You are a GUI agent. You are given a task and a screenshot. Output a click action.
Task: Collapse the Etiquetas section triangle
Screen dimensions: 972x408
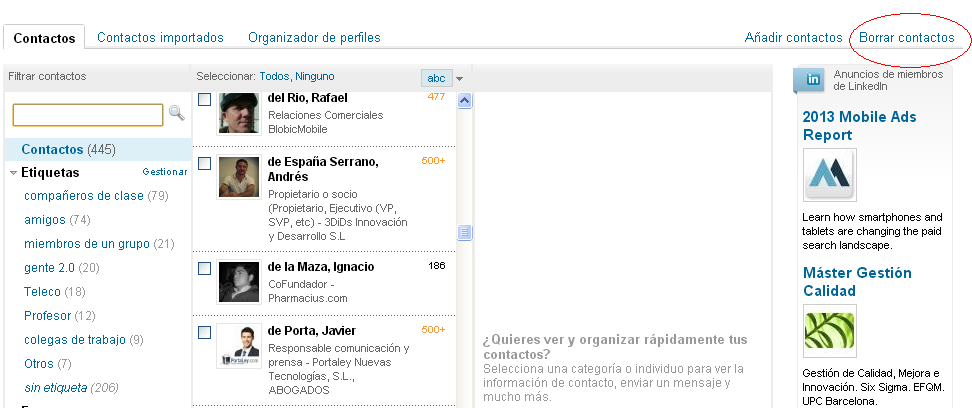pos(14,173)
